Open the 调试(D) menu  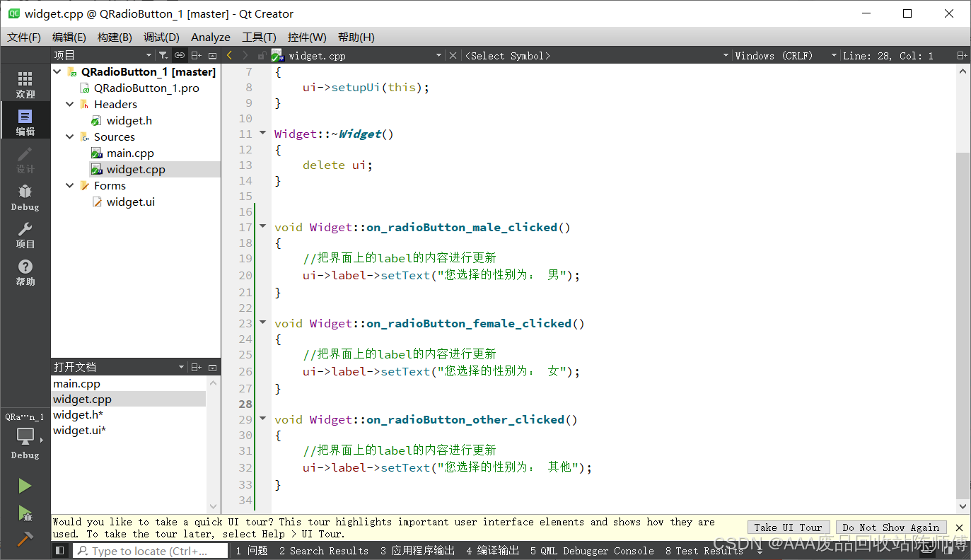tap(161, 37)
